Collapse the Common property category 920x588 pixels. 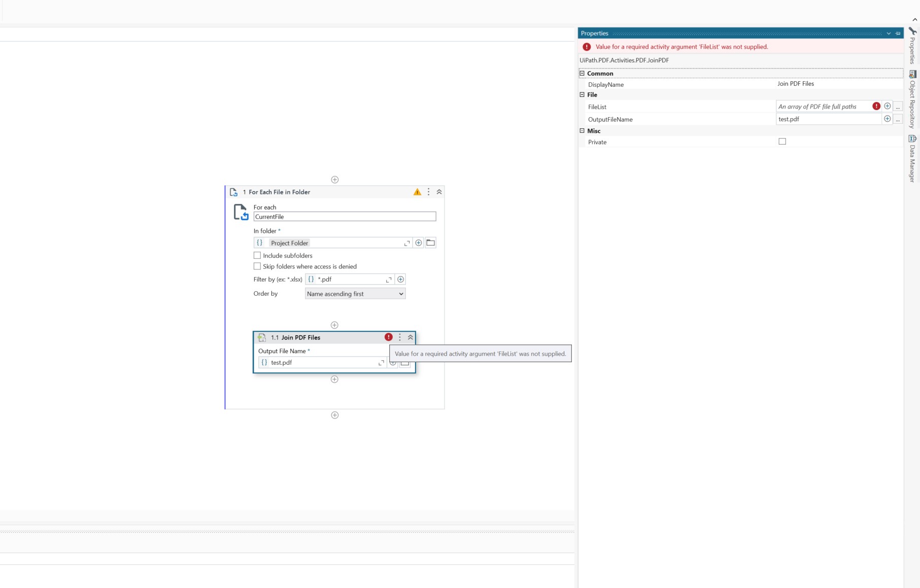(x=582, y=73)
